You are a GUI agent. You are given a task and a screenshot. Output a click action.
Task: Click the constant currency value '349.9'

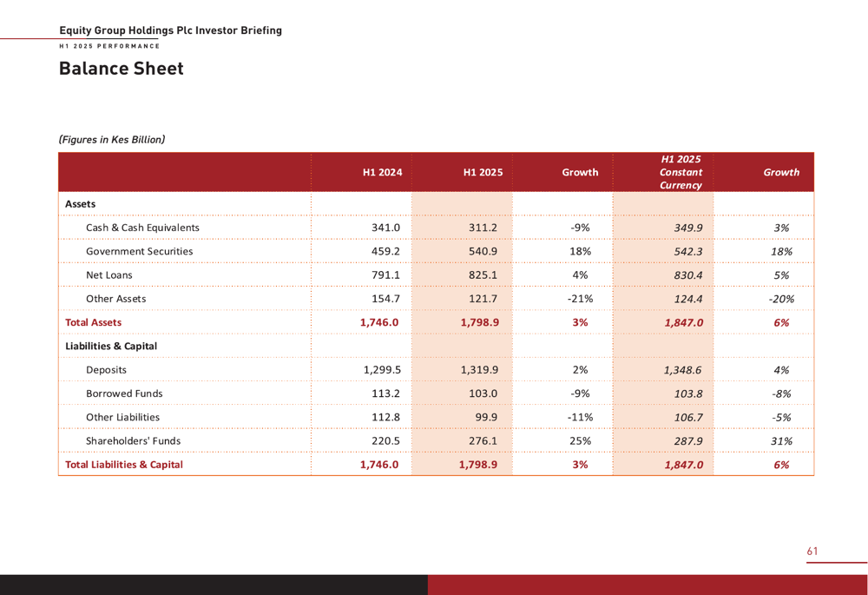point(688,228)
